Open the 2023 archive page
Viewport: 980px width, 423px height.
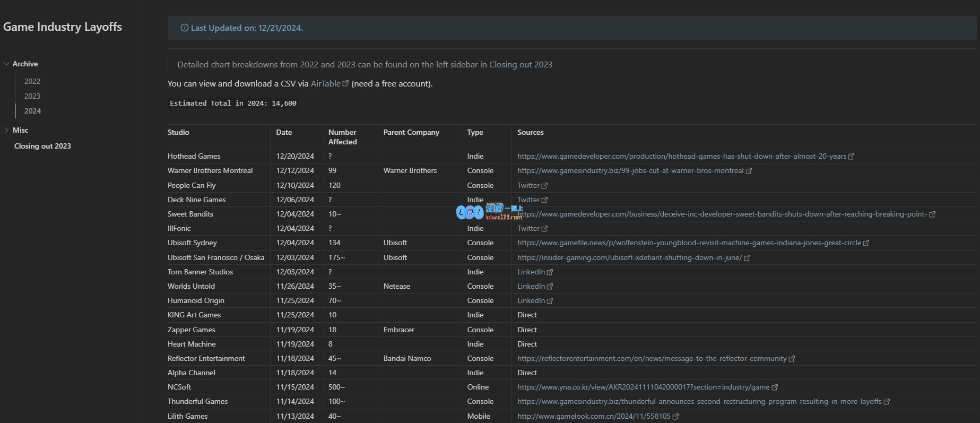click(32, 96)
